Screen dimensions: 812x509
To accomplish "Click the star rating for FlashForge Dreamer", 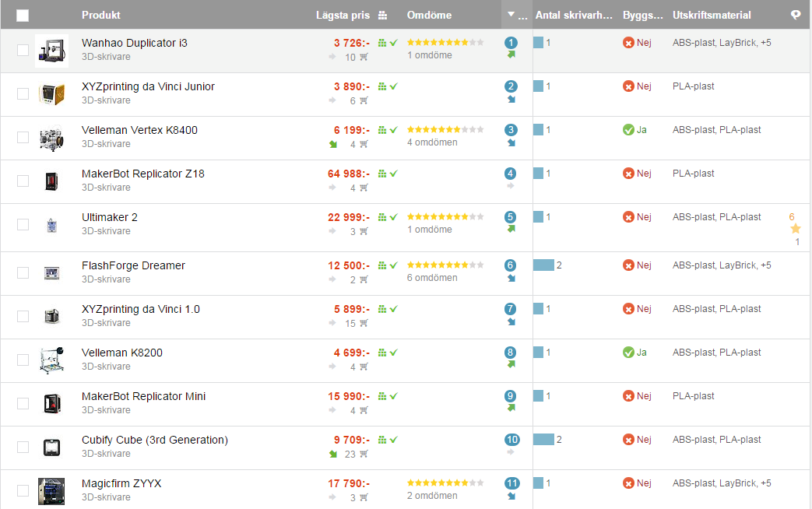I will [x=445, y=265].
